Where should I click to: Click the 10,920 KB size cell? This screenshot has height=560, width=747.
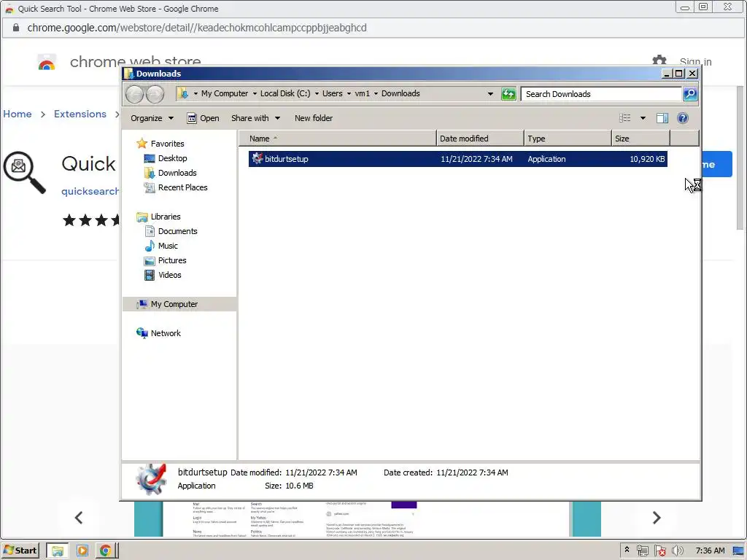646,159
